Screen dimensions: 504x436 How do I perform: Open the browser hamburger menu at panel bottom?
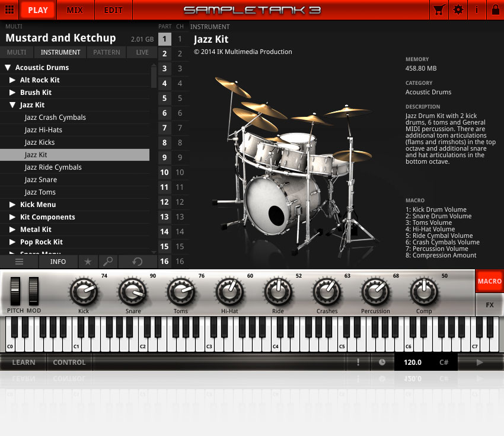[x=18, y=262]
